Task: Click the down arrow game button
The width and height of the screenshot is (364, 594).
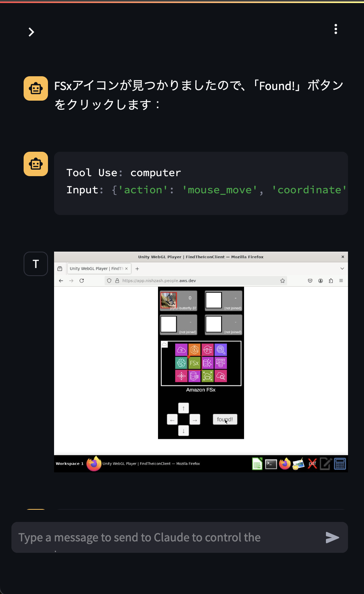Action: [184, 431]
